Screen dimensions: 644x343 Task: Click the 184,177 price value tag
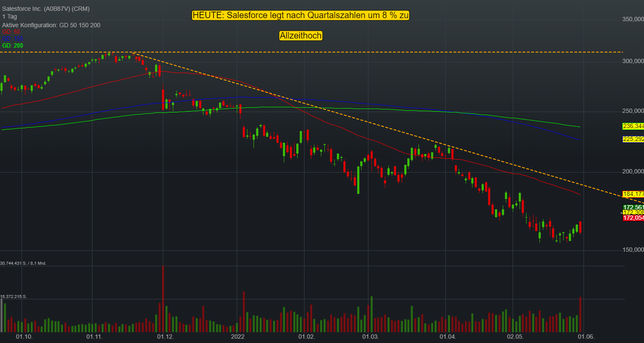633,194
